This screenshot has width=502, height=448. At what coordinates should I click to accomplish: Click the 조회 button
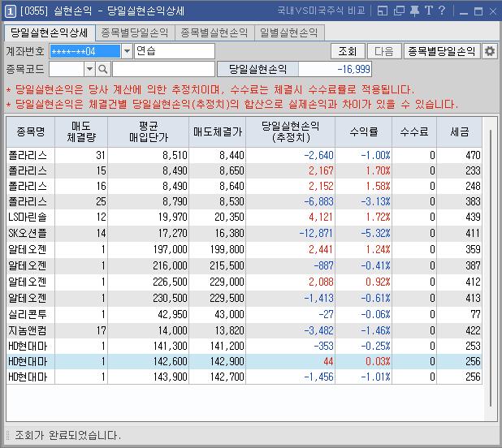348,51
